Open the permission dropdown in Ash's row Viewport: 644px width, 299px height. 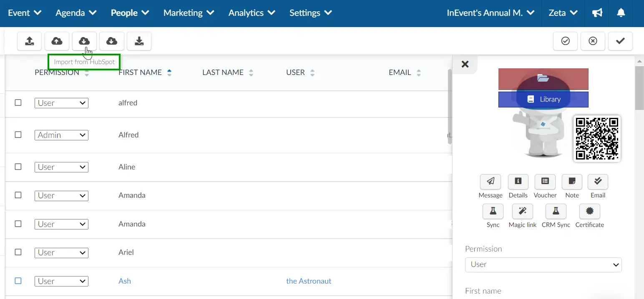61,281
